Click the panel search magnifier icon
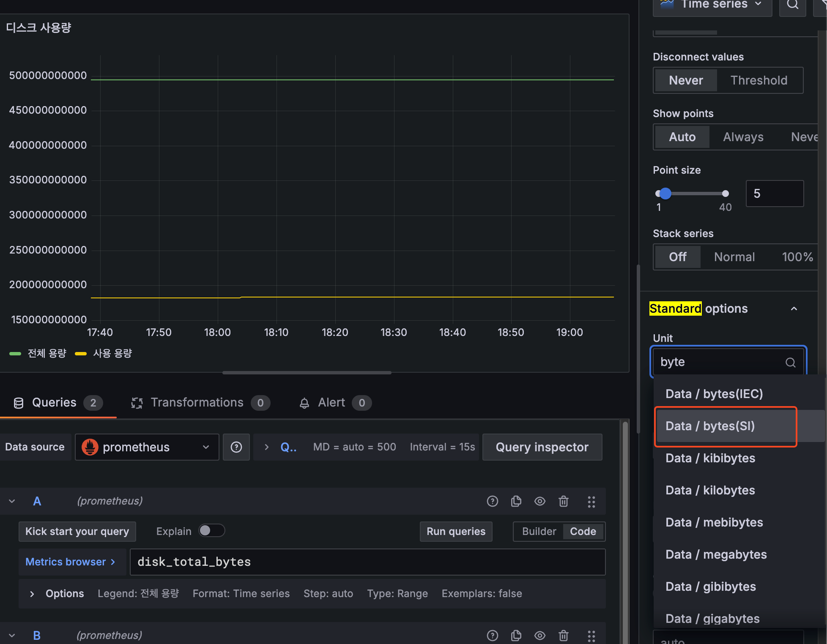Image resolution: width=827 pixels, height=644 pixels. (792, 5)
